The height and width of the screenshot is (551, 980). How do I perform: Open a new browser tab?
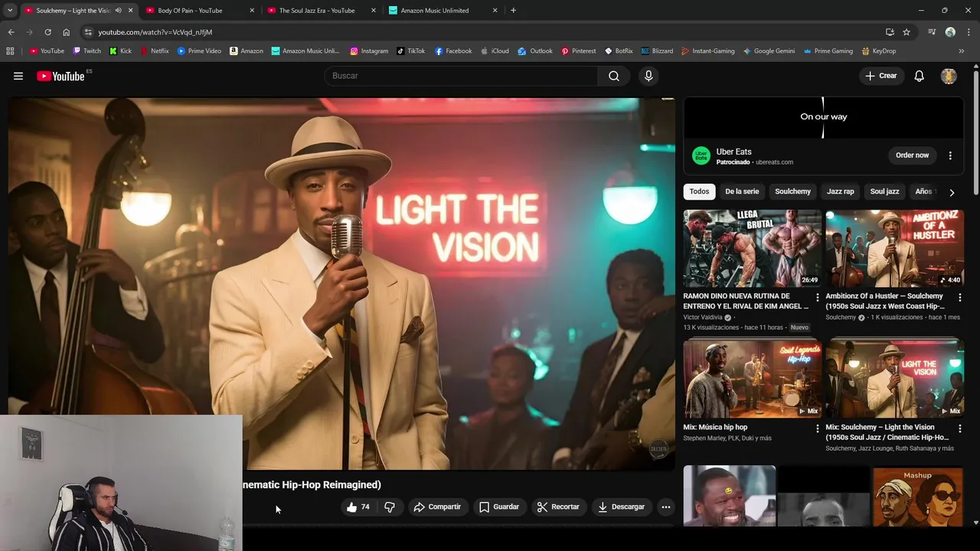coord(513,11)
